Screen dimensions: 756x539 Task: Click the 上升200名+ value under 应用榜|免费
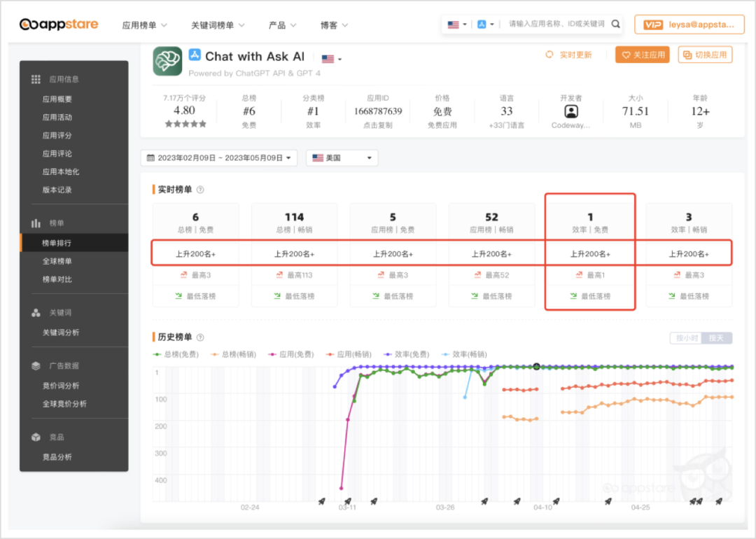[x=393, y=253]
